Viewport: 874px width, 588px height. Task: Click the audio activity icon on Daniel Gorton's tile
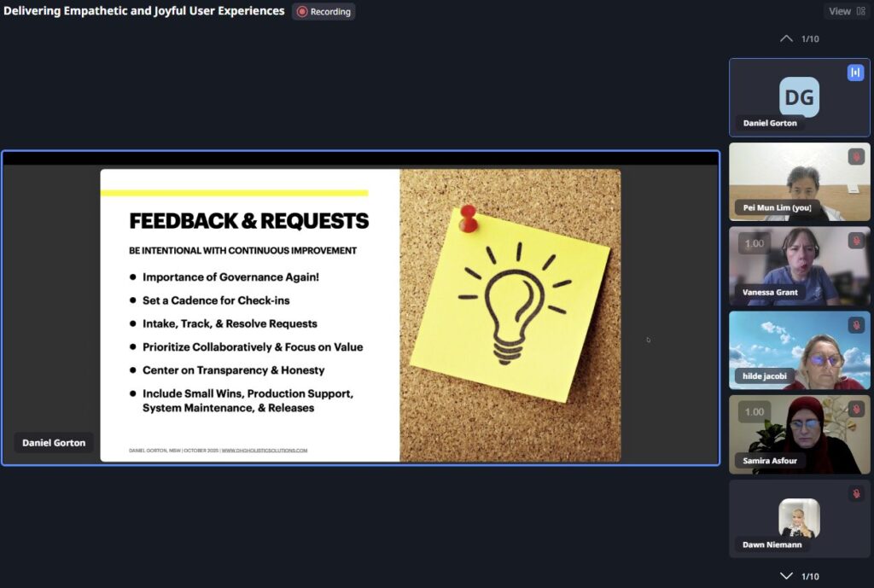(x=855, y=73)
